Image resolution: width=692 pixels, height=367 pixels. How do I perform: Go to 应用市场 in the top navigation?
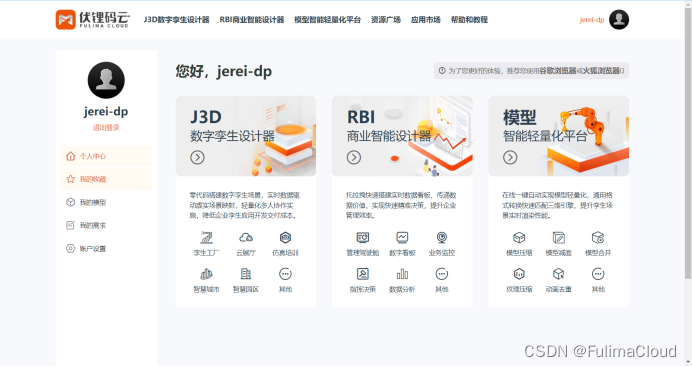425,20
